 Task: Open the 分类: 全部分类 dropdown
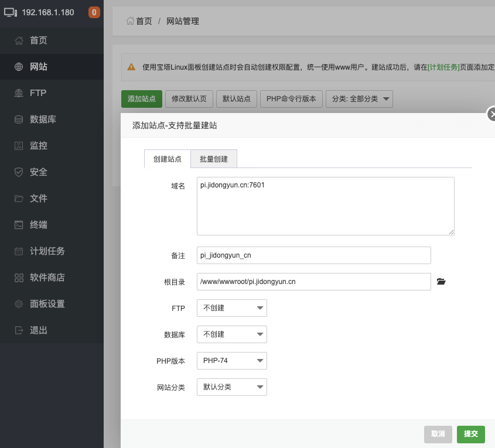359,99
